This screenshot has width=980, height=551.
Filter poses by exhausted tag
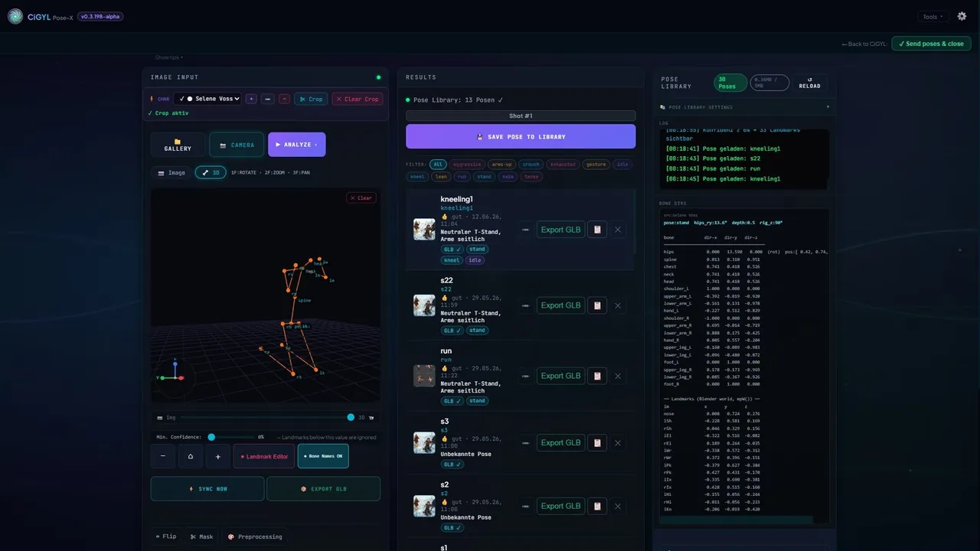click(x=563, y=164)
